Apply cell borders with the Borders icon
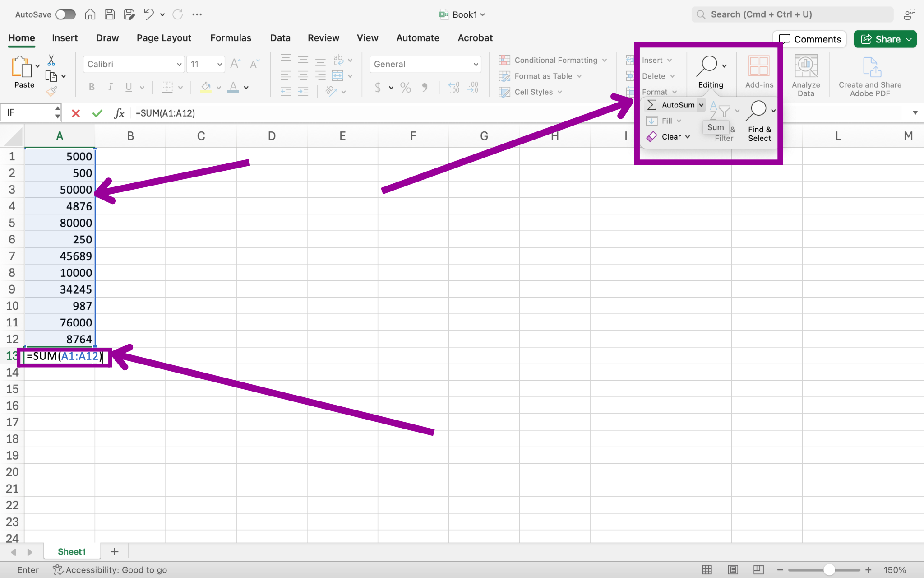This screenshot has height=578, width=924. (x=167, y=87)
